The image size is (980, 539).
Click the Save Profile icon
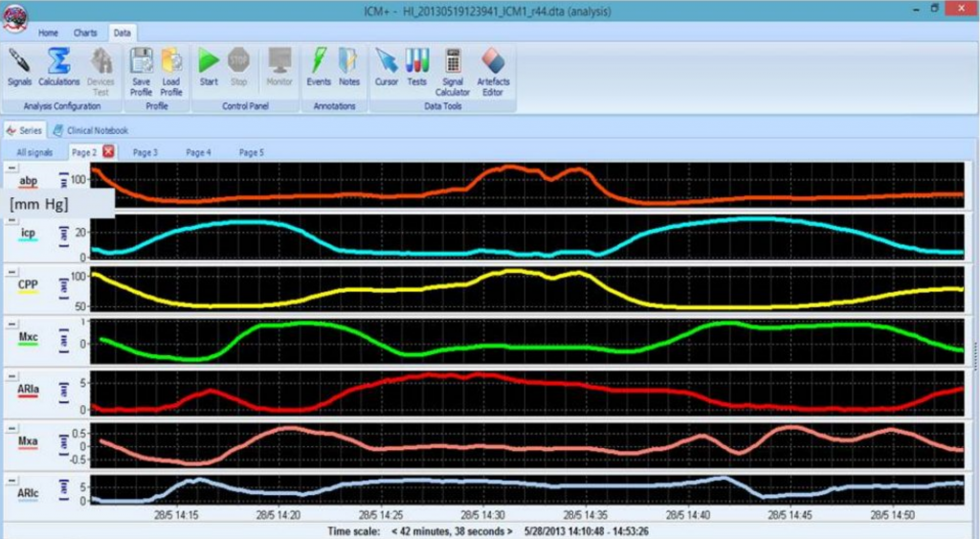pyautogui.click(x=141, y=67)
